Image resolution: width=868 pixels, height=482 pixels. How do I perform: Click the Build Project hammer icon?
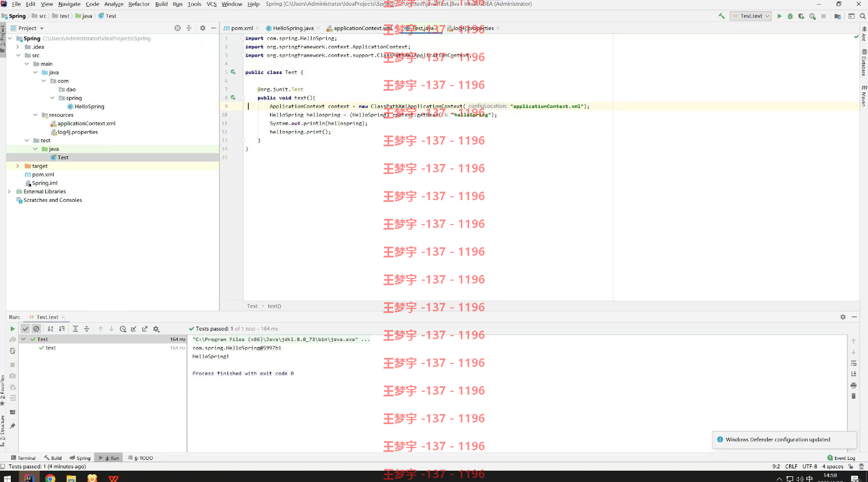tap(722, 16)
